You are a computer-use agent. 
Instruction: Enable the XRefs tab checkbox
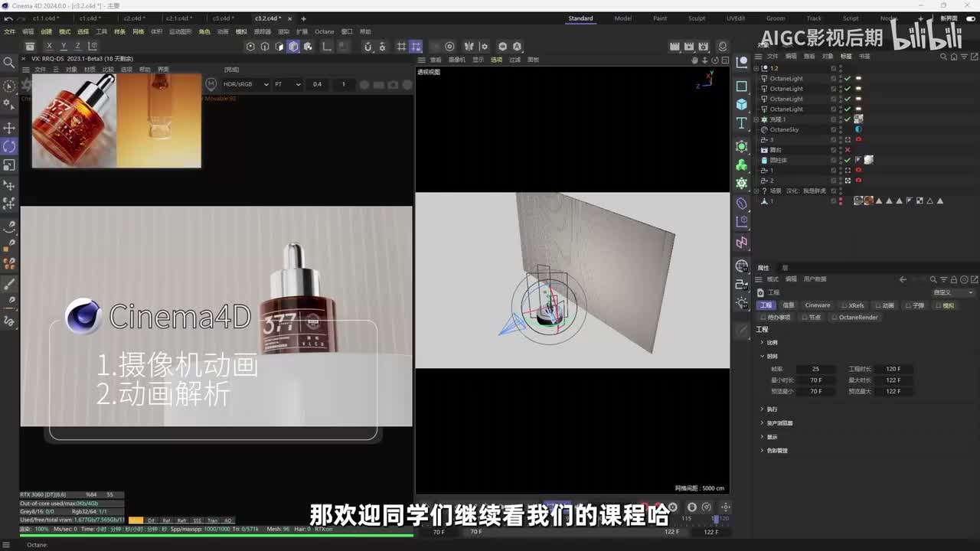(844, 305)
